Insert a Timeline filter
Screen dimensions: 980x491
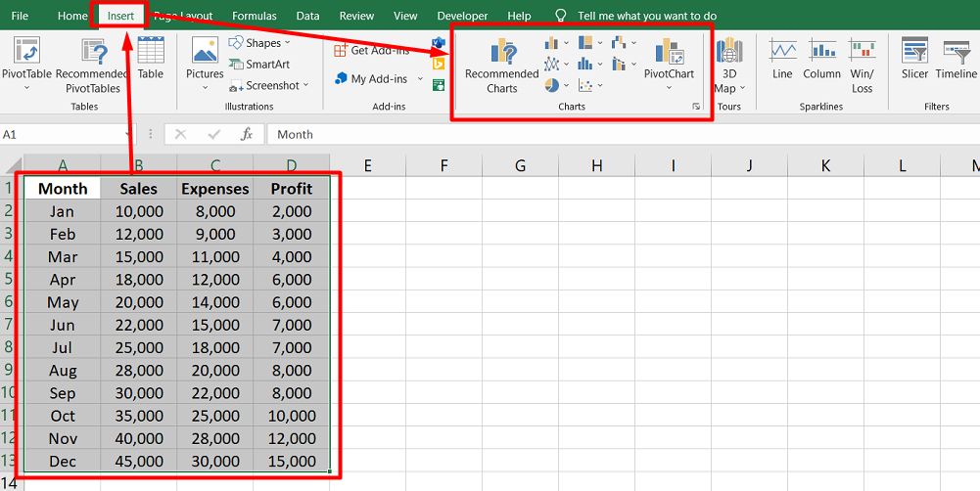click(956, 58)
